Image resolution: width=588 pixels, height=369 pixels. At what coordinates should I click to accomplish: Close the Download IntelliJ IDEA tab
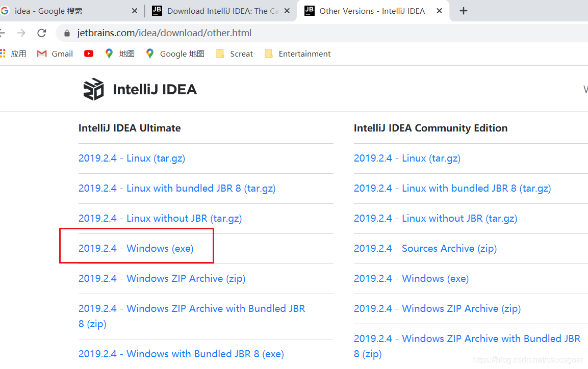tap(287, 11)
